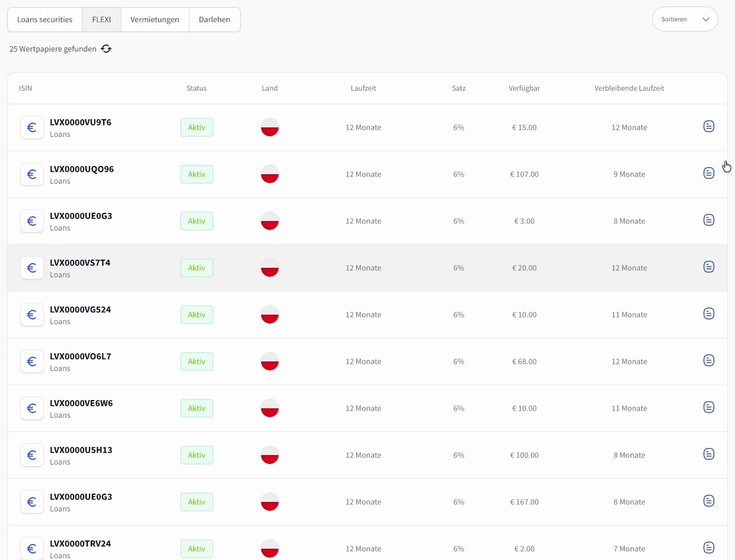Viewport: 735px width, 560px height.
Task: Click the Land column header
Action: click(270, 88)
